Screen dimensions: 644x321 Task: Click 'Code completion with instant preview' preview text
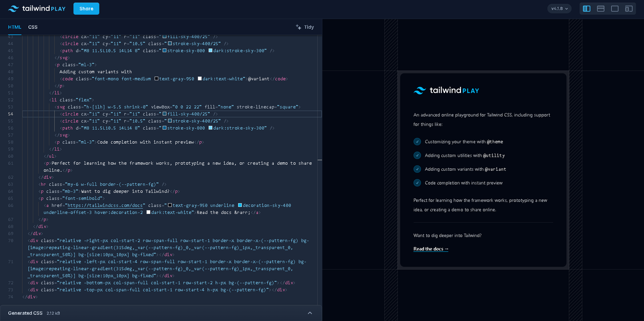(463, 183)
